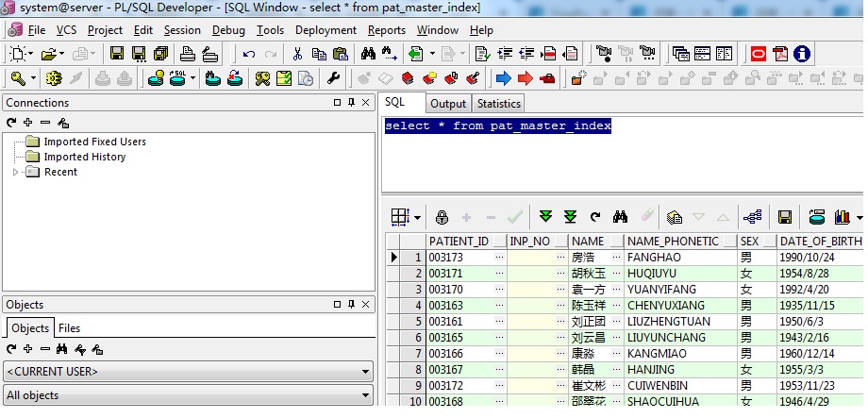
Task: Click the Print setup wrench-printer icon
Action: 209,54
